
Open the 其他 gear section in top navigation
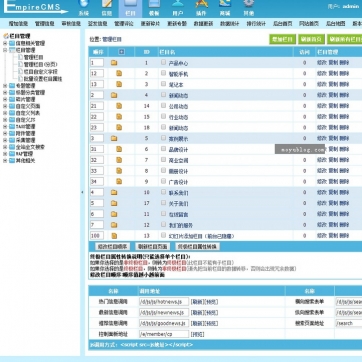click(x=248, y=8)
